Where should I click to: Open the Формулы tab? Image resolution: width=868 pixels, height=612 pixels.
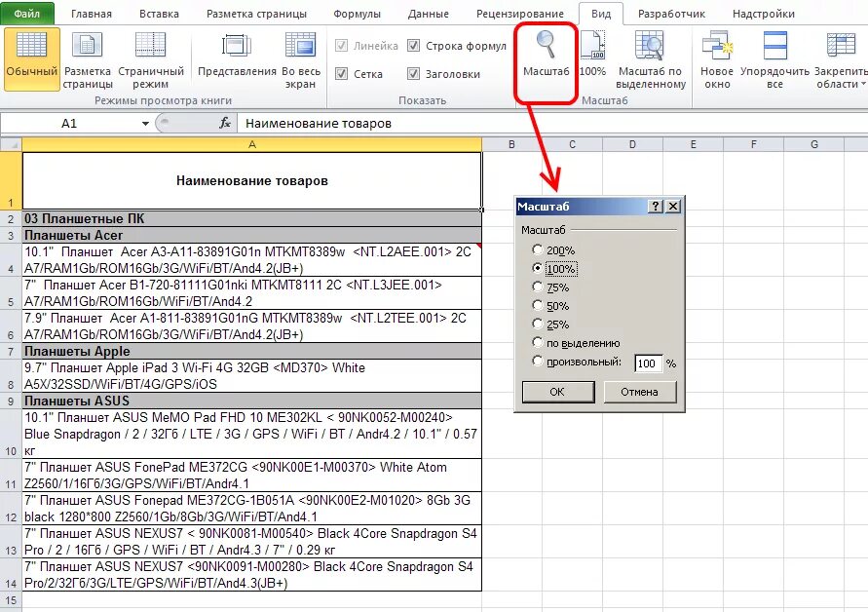[358, 14]
